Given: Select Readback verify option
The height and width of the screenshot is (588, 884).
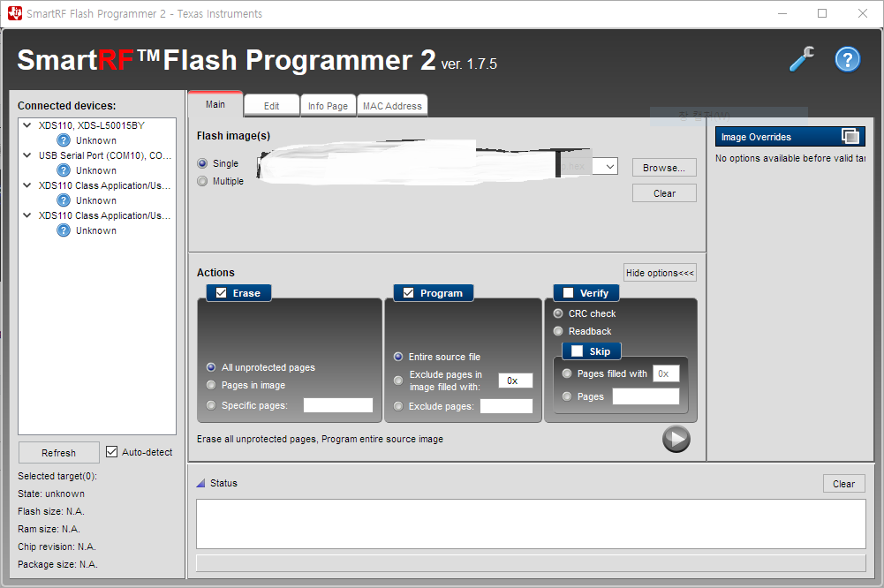Looking at the screenshot, I should coord(558,331).
